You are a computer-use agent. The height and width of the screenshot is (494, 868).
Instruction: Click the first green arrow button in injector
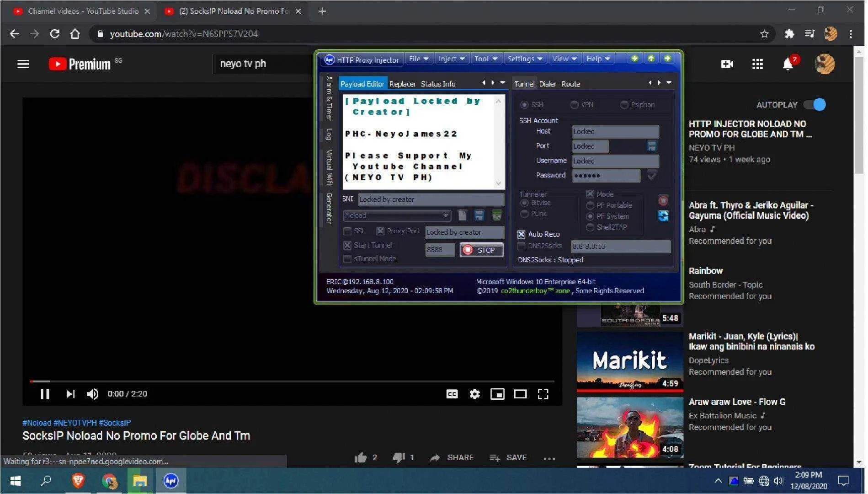click(x=634, y=59)
